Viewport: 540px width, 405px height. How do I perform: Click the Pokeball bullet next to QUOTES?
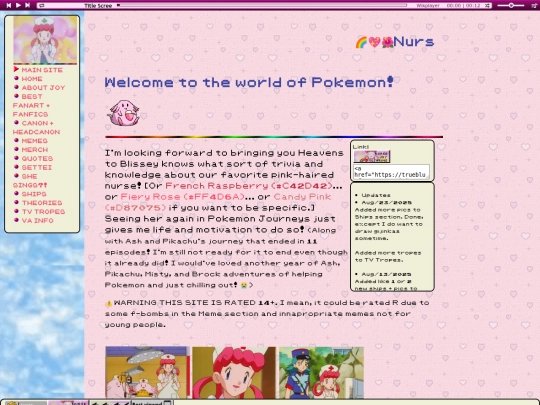point(16,158)
